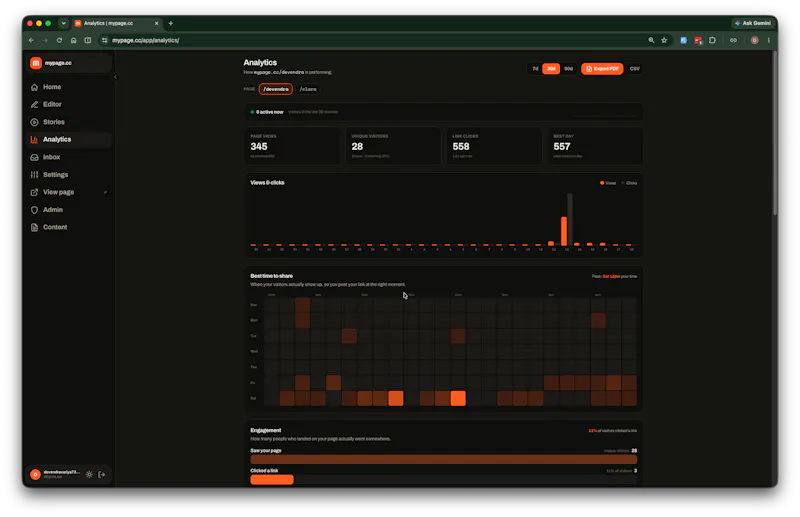
Task: Open the tab search dropdown arrow
Action: pos(64,23)
